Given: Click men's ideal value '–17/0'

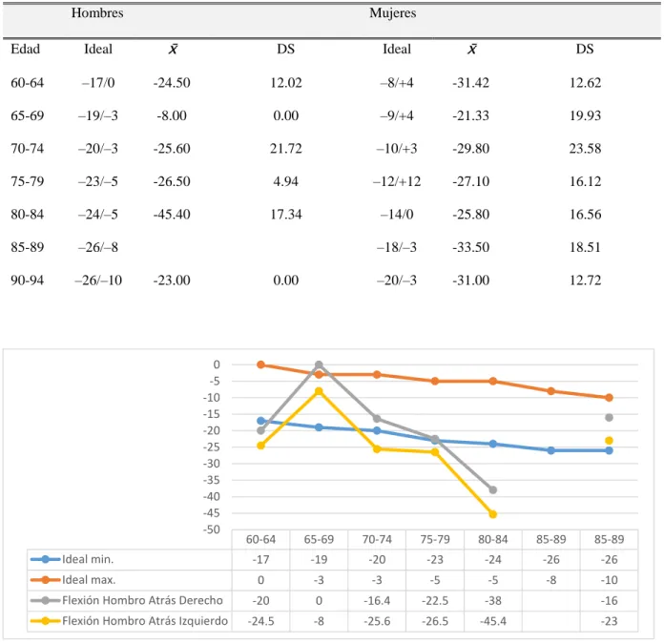Looking at the screenshot, I should [98, 83].
